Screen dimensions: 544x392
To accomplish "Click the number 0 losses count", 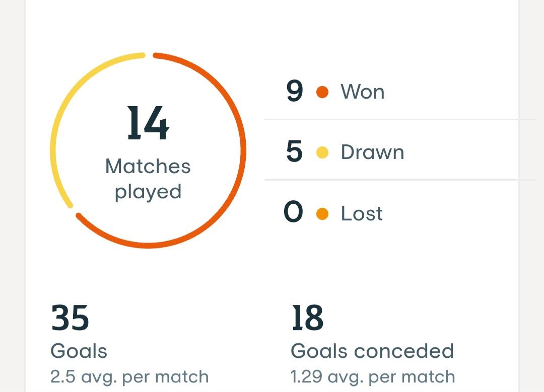I will [x=293, y=211].
